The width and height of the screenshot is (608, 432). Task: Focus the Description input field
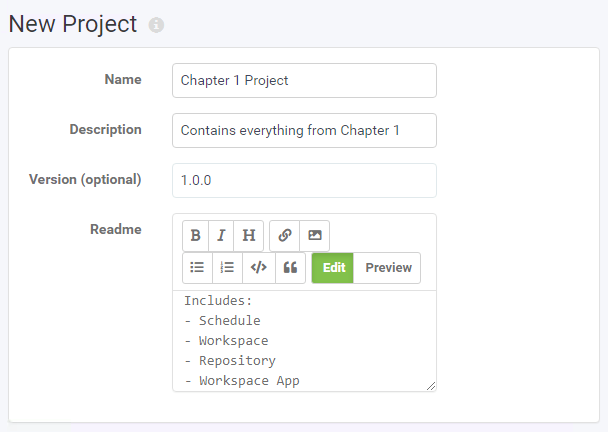(x=304, y=130)
